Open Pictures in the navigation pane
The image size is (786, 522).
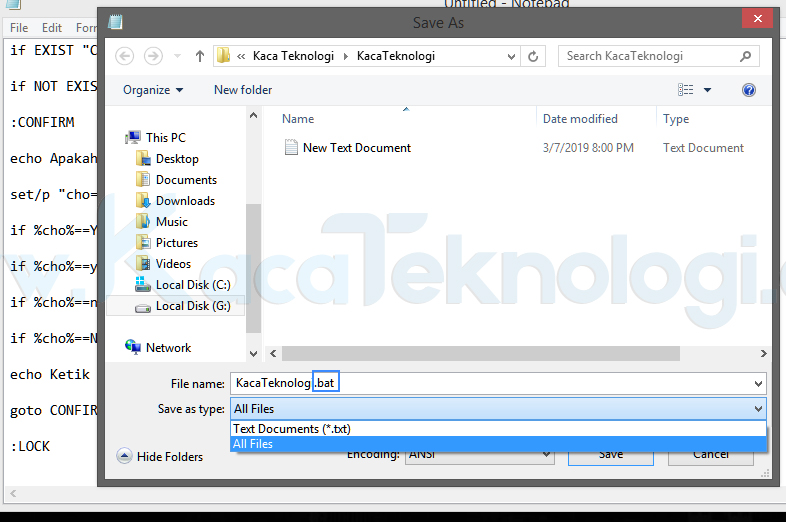coord(176,243)
